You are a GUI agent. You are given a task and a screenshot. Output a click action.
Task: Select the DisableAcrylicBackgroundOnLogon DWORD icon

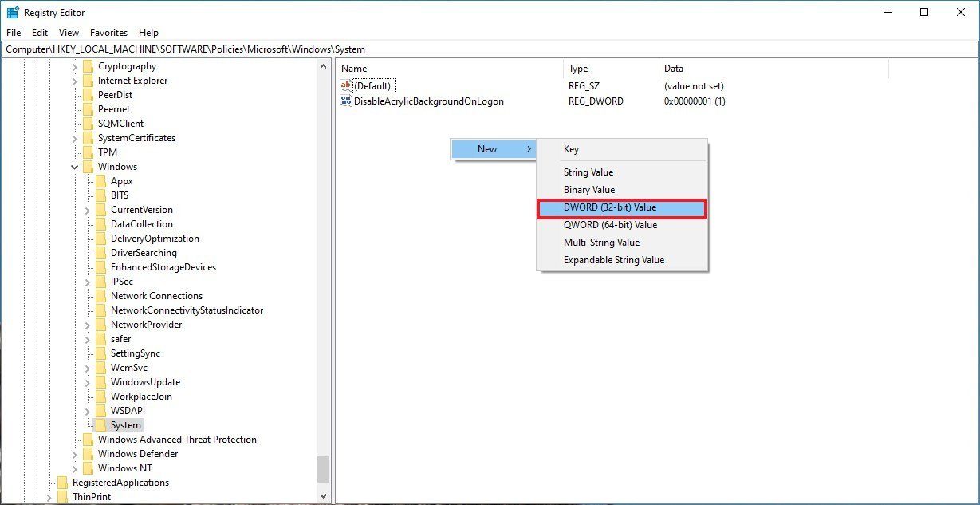[x=346, y=101]
